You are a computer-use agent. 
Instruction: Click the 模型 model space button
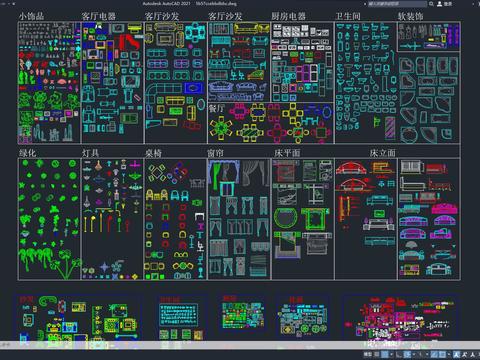368,354
